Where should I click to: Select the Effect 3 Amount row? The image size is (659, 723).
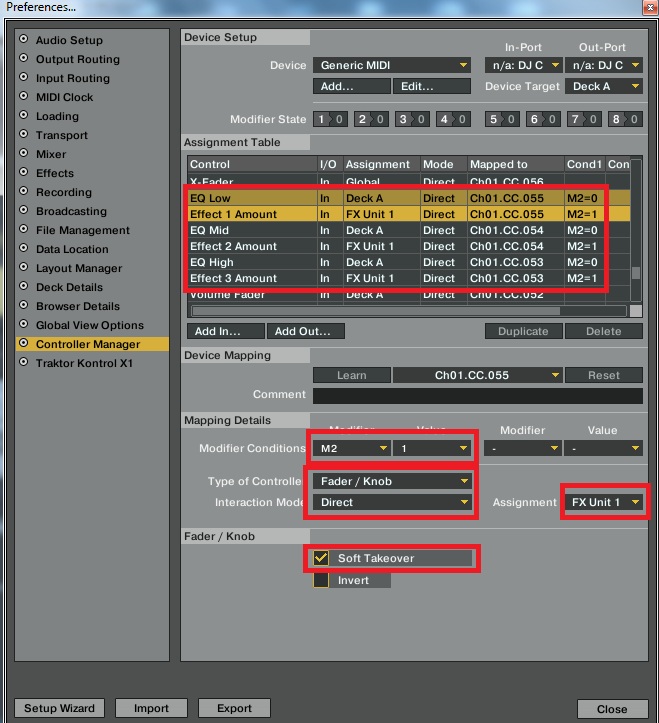coord(409,279)
